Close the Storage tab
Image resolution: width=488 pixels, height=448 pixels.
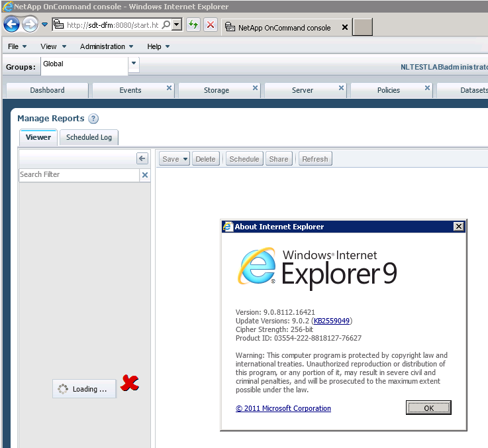click(255, 88)
